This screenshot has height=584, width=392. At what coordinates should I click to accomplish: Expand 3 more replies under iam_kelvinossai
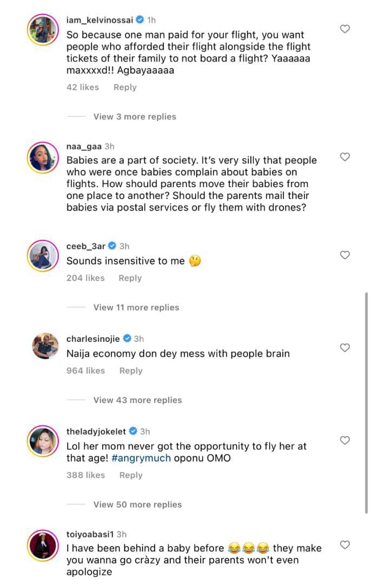[x=135, y=117]
